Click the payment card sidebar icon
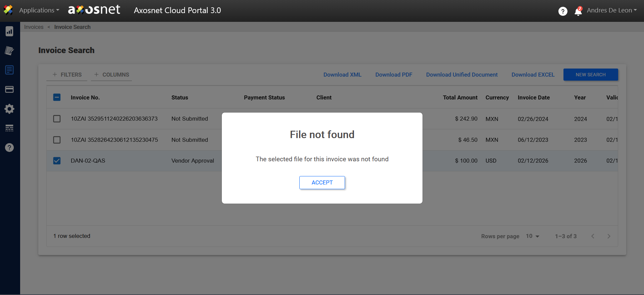Image resolution: width=644 pixels, height=295 pixels. (x=9, y=89)
